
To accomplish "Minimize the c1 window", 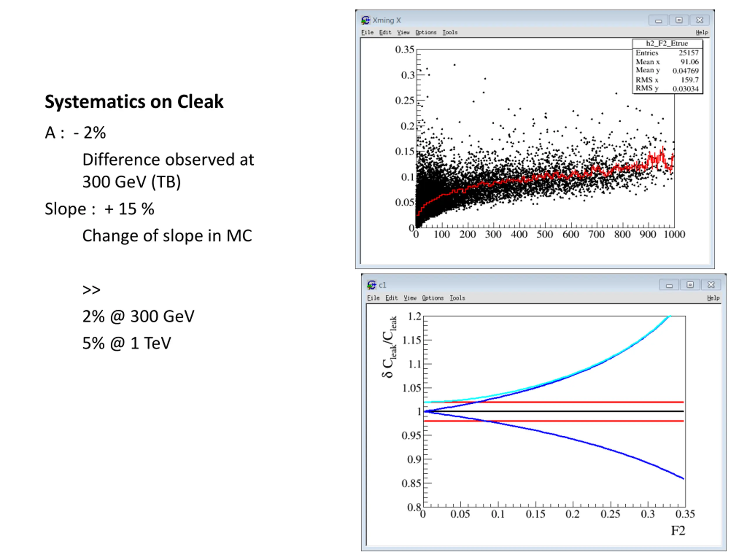I will pos(669,285).
